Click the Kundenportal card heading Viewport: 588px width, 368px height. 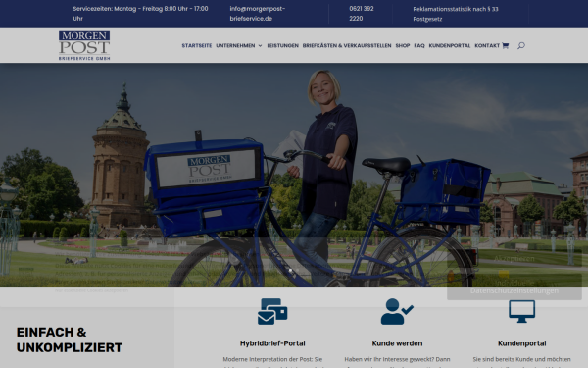(521, 343)
